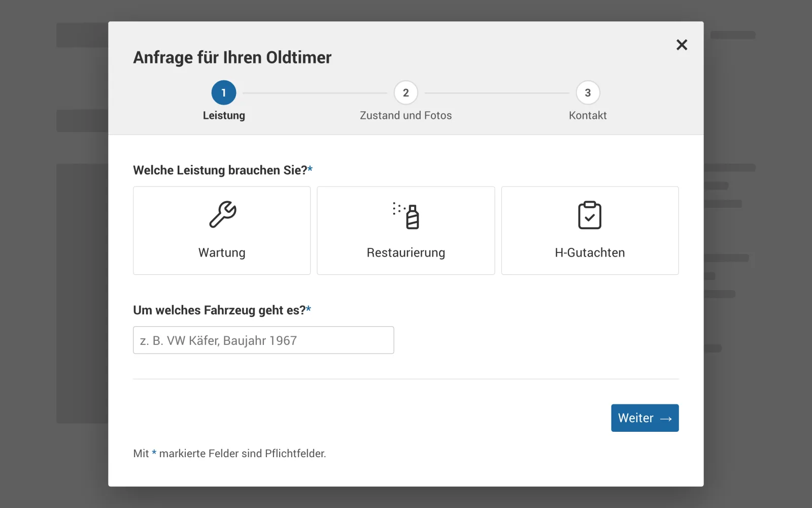
Task: Click 'Um welches Fahrzeug geht es?' label
Action: pyautogui.click(x=222, y=310)
